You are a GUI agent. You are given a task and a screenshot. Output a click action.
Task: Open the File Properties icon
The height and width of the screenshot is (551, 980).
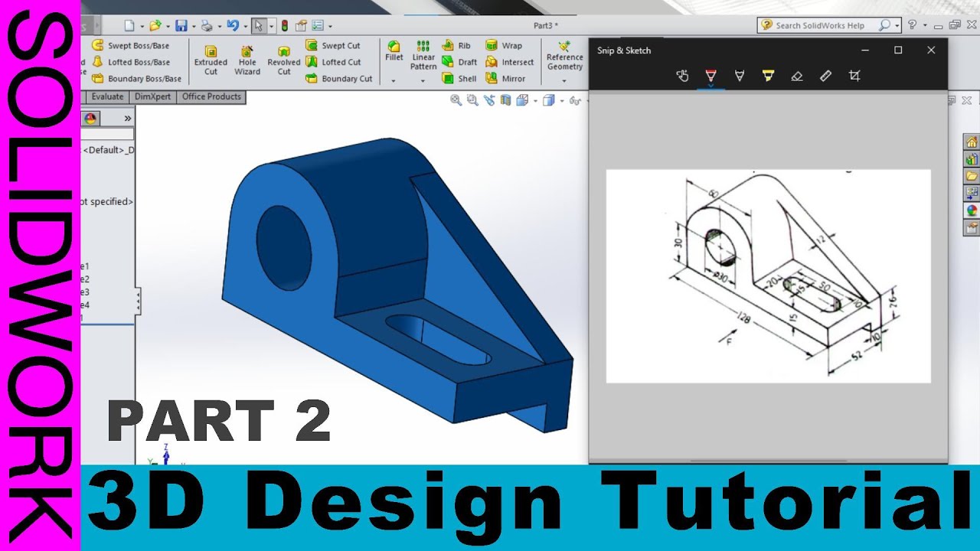pos(301,25)
